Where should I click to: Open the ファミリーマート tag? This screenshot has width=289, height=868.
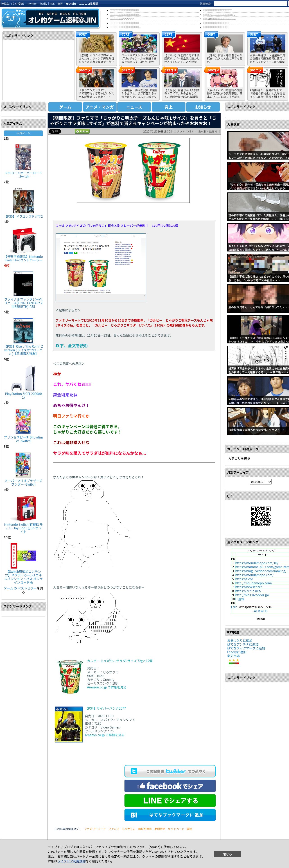pos(95,829)
